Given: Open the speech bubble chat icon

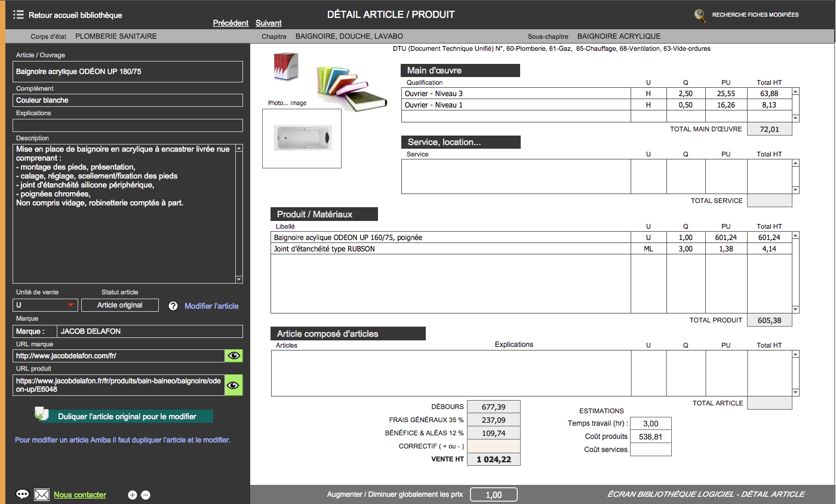Looking at the screenshot, I should coord(23,494).
